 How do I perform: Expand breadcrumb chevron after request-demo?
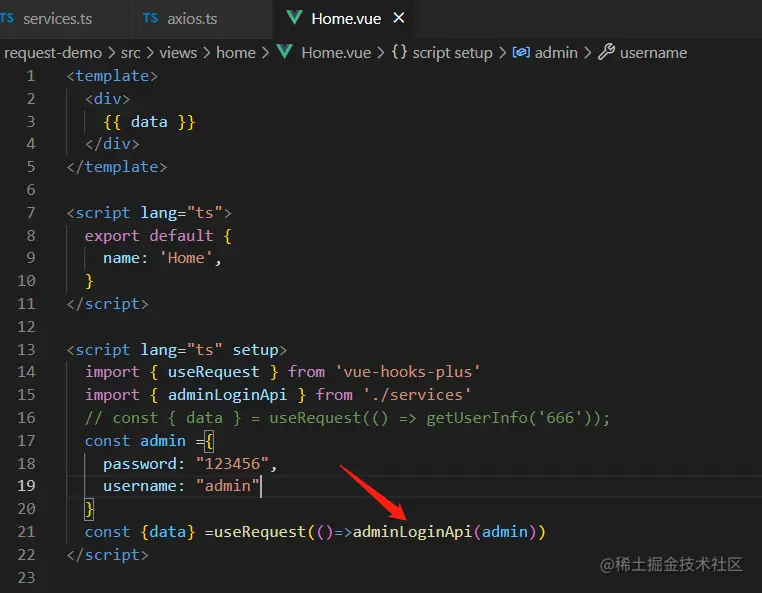click(x=112, y=52)
